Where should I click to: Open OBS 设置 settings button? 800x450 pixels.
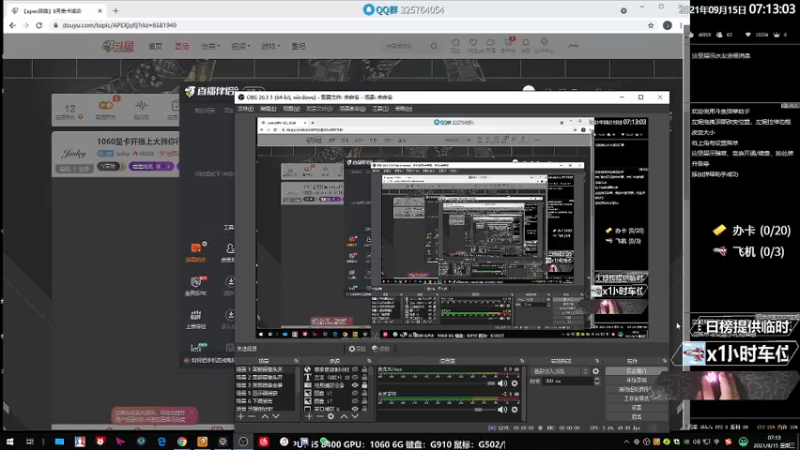click(x=636, y=408)
